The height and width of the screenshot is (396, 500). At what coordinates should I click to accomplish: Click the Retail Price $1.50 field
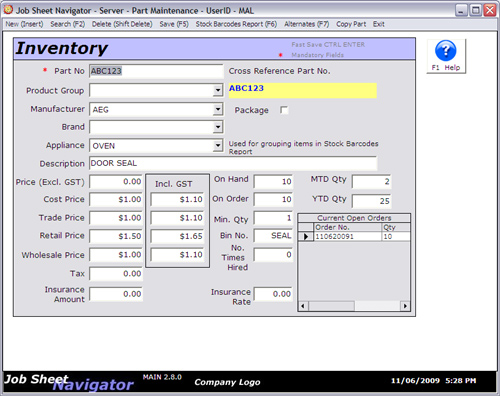[116, 236]
